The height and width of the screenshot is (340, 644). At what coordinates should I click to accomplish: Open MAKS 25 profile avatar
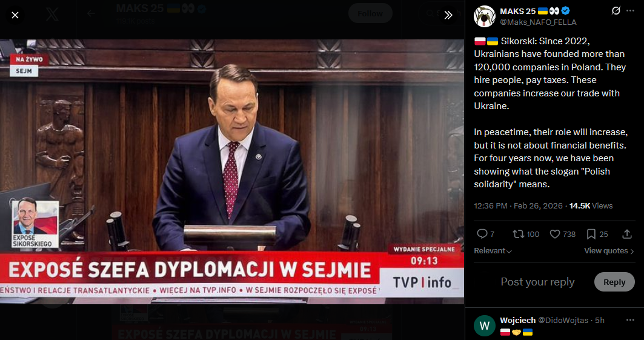coord(484,16)
